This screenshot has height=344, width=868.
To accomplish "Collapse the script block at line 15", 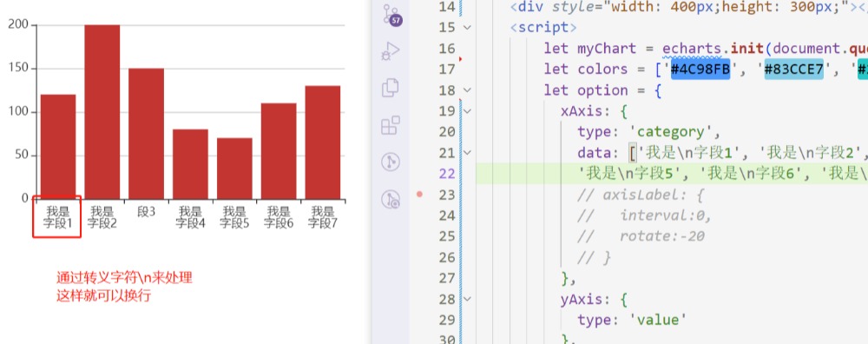I will [x=467, y=27].
